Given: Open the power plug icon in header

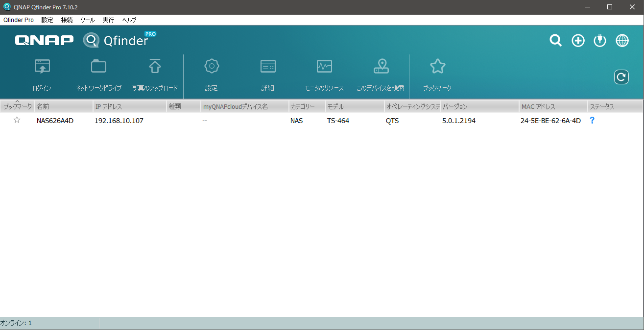Looking at the screenshot, I should (600, 41).
